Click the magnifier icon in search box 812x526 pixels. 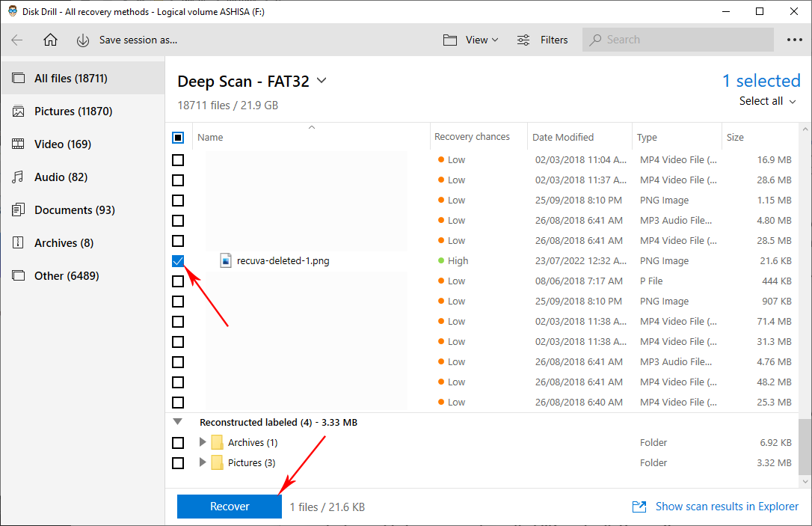tap(595, 40)
